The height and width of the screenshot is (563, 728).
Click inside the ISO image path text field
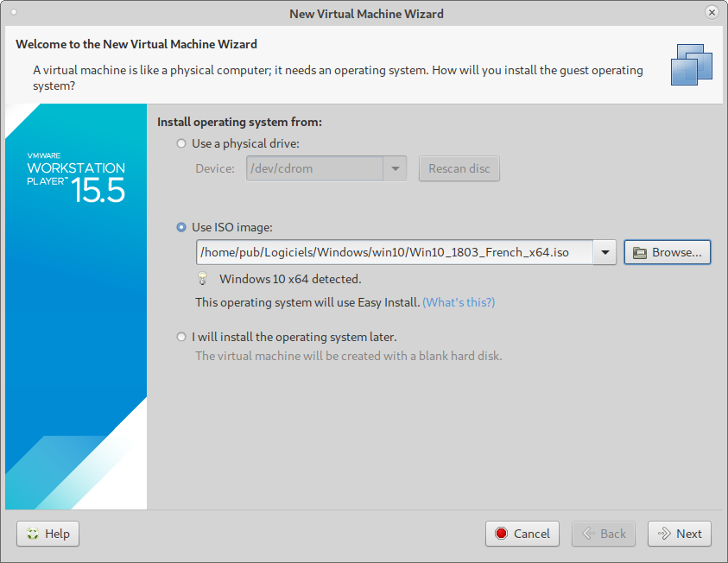394,253
